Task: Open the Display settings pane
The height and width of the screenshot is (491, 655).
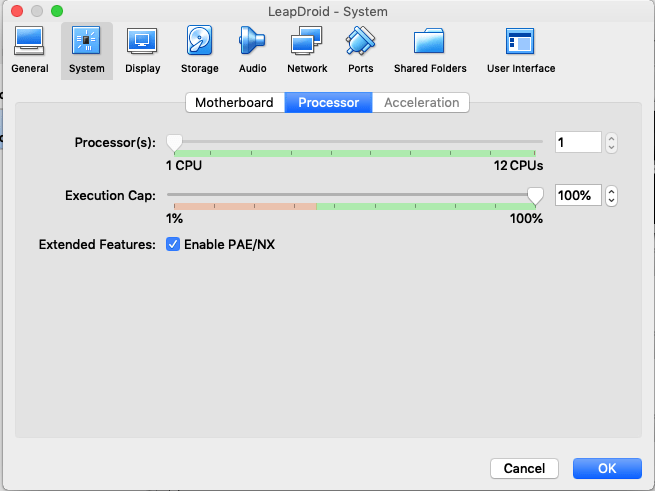Action: pos(142,49)
